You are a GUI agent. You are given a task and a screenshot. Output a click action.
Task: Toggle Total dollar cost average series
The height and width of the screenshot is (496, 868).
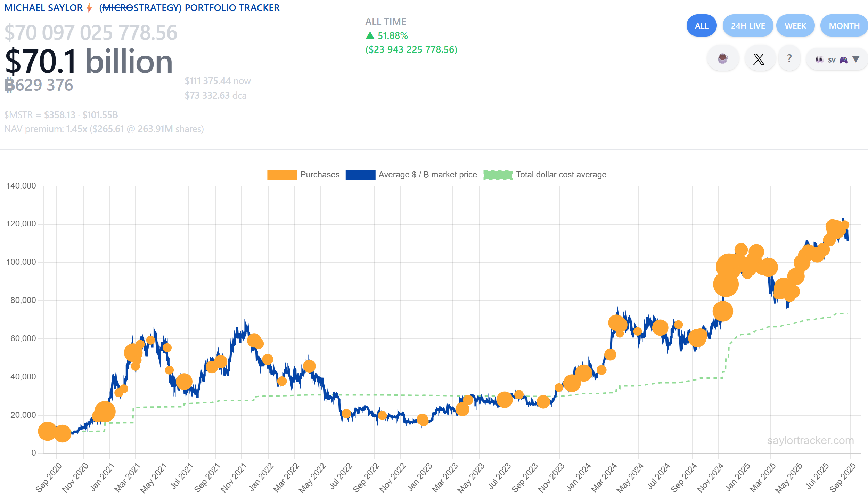click(x=545, y=175)
